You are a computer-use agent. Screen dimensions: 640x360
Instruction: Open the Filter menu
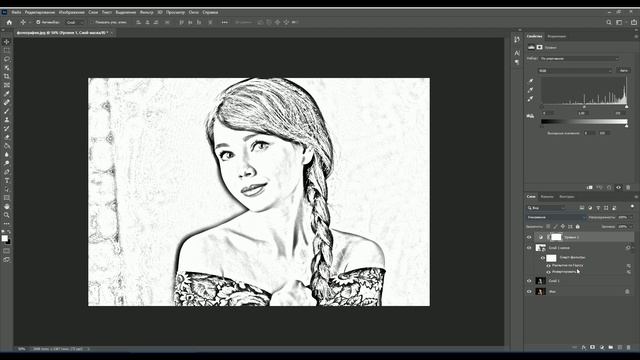pyautogui.click(x=147, y=12)
